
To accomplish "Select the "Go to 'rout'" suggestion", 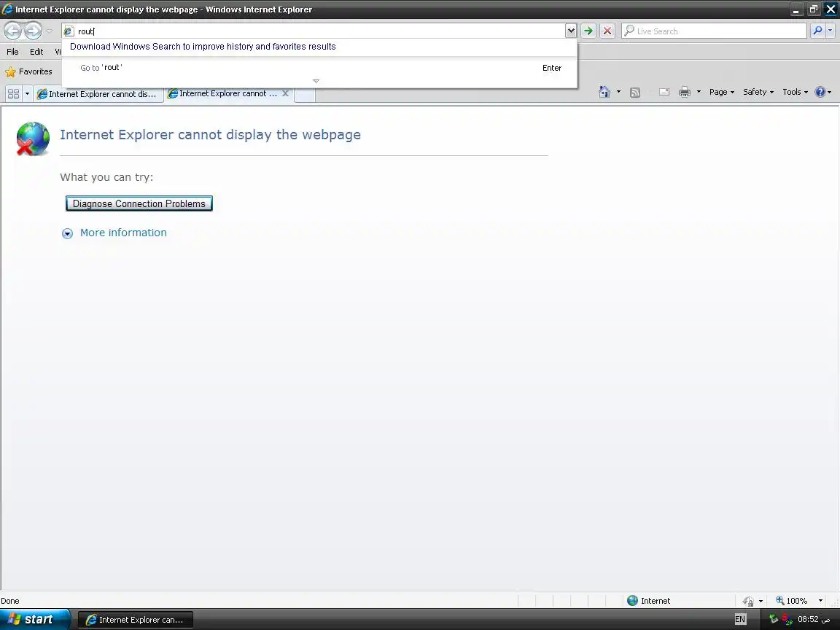I will pos(320,68).
